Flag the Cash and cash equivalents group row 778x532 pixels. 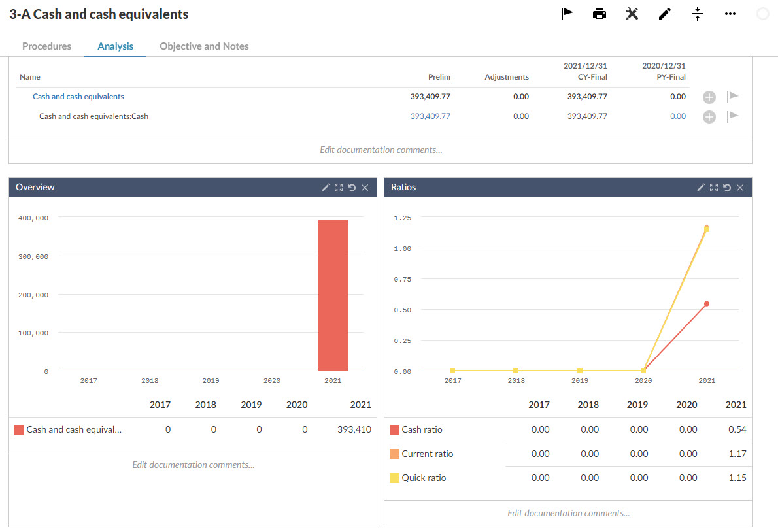tap(733, 97)
